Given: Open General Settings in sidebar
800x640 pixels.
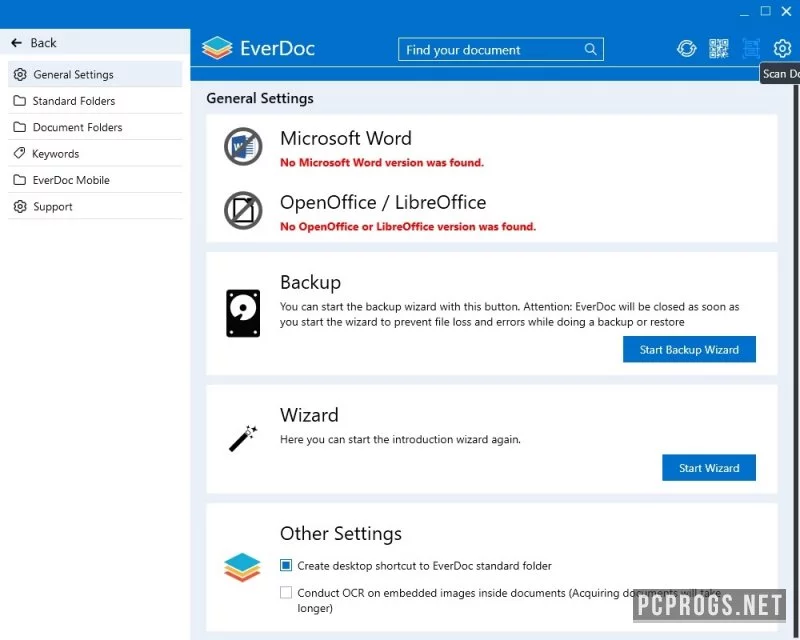Looking at the screenshot, I should tap(95, 75).
